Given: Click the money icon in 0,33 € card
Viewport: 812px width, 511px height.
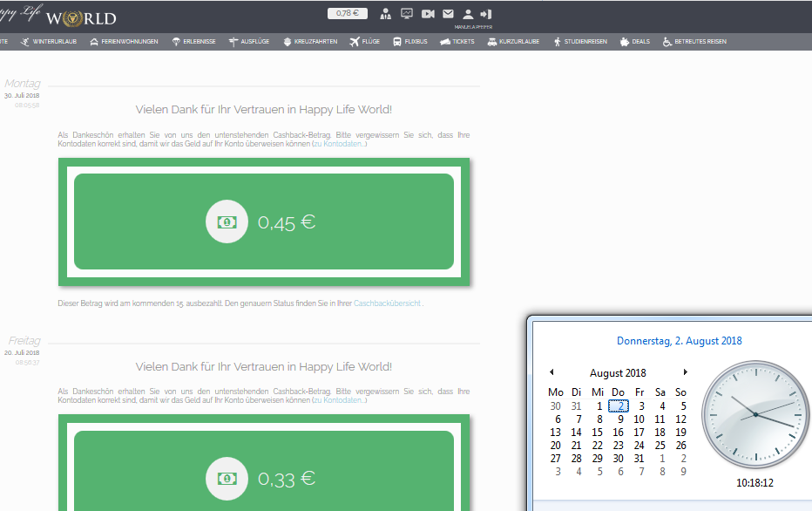Looking at the screenshot, I should pyautogui.click(x=227, y=478).
